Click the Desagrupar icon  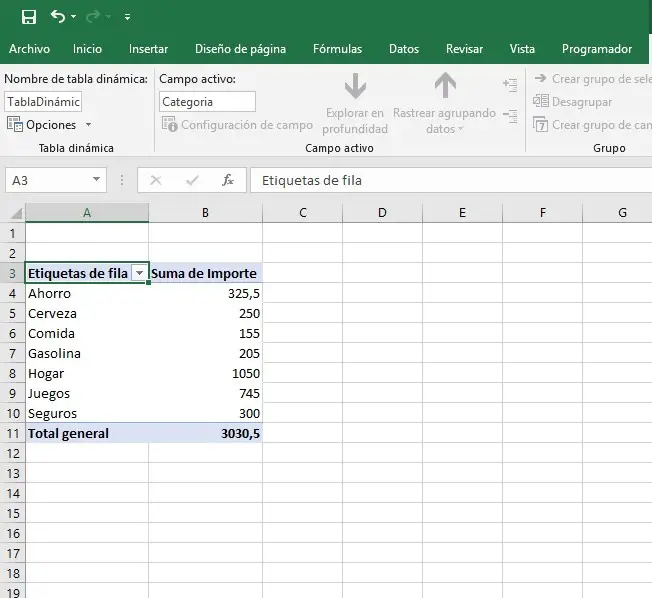[541, 102]
